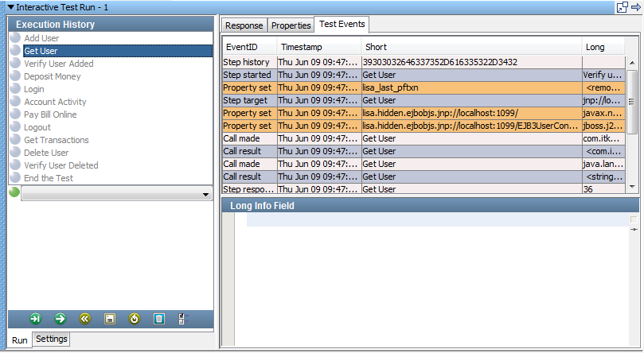
Task: Click the Long cell reading Verify u…
Action: click(x=603, y=75)
